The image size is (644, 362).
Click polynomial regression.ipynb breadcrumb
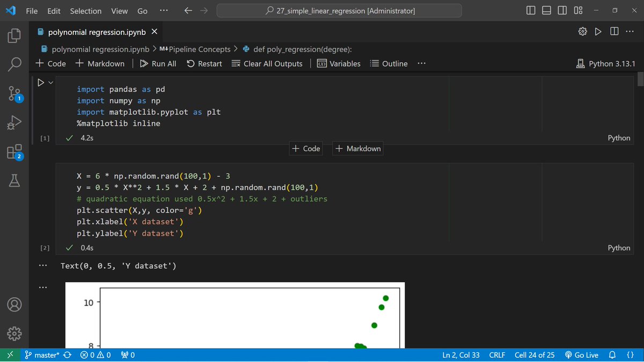tap(96, 49)
